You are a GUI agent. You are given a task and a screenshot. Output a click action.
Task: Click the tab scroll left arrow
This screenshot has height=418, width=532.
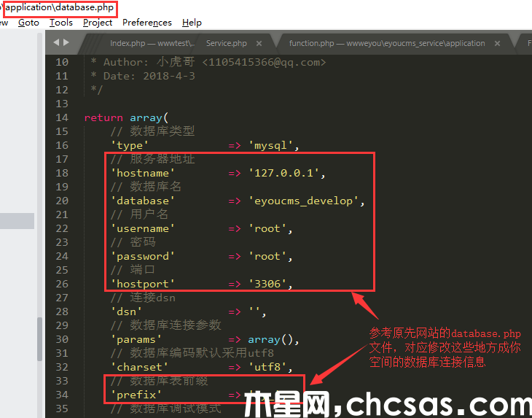(56, 42)
